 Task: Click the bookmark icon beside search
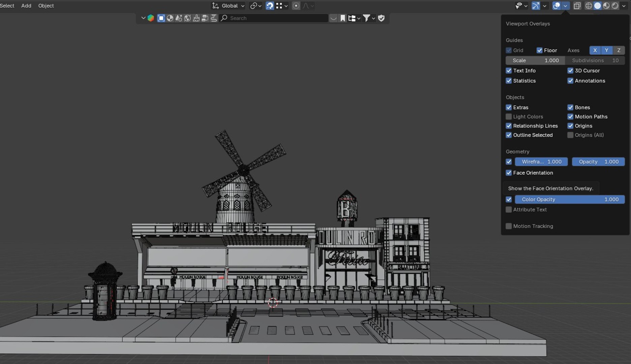pyautogui.click(x=342, y=18)
